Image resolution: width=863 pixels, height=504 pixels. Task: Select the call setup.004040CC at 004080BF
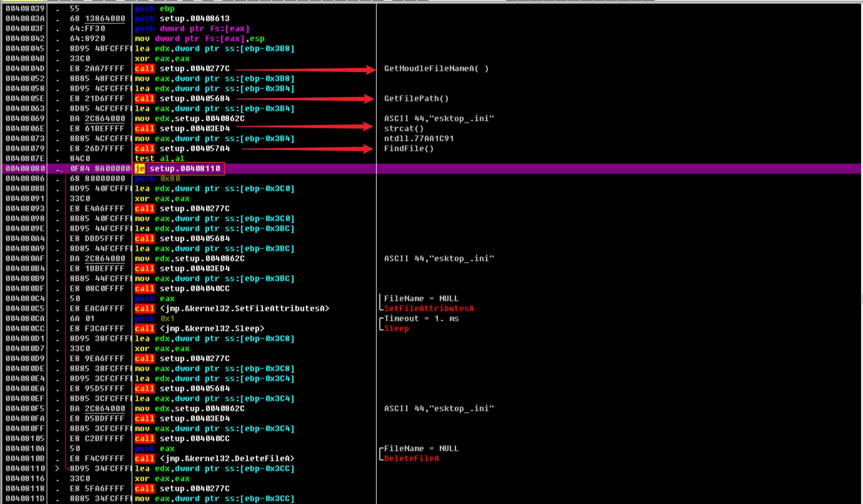coord(182,288)
